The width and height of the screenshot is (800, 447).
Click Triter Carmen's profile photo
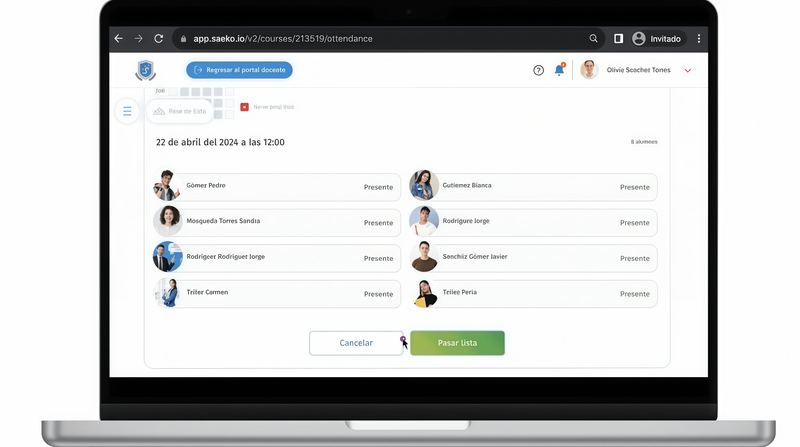(x=168, y=292)
